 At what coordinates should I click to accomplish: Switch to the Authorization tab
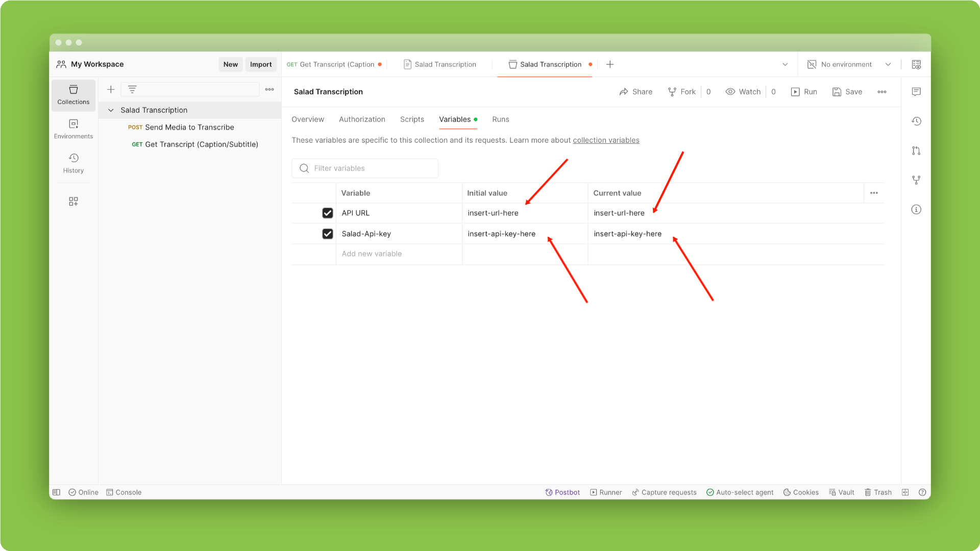coord(362,119)
